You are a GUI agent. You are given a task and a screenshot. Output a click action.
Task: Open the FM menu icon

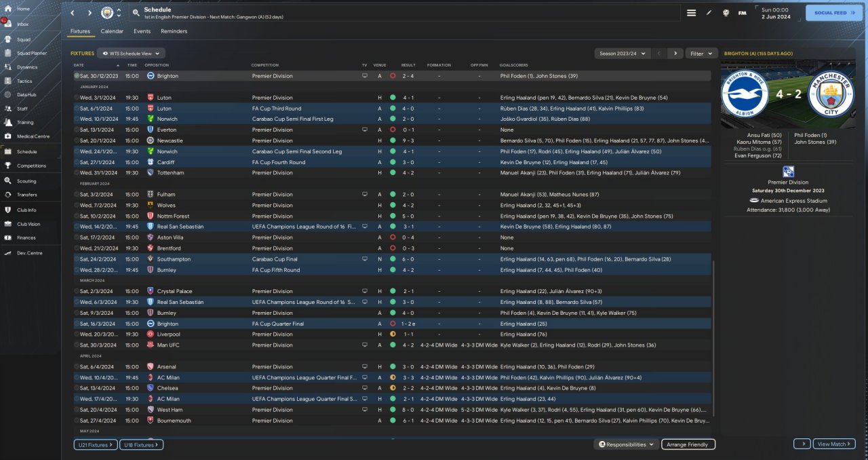click(742, 13)
